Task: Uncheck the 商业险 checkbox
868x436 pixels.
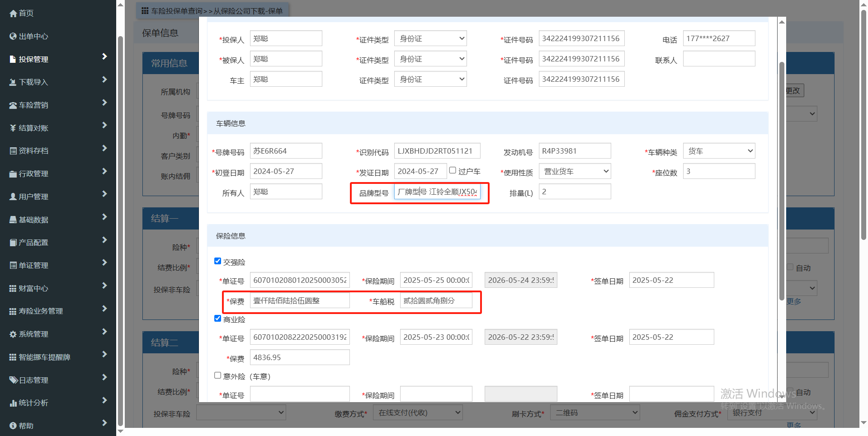Action: pyautogui.click(x=217, y=319)
